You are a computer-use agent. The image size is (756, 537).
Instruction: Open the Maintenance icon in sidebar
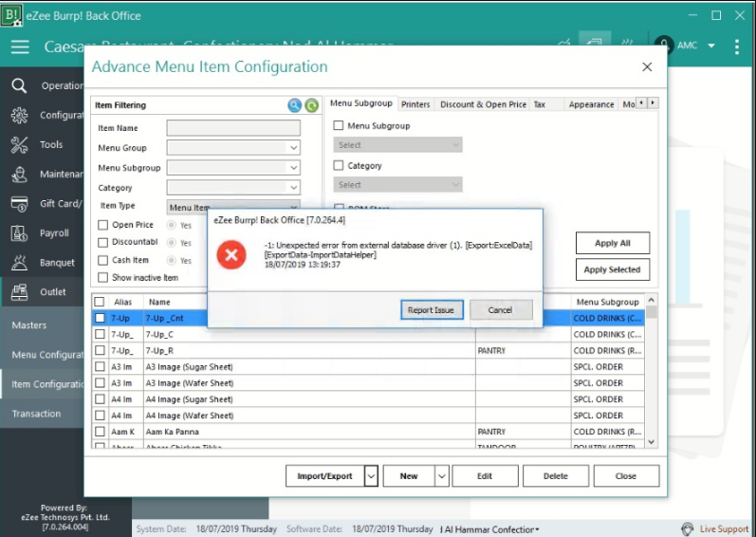point(19,174)
